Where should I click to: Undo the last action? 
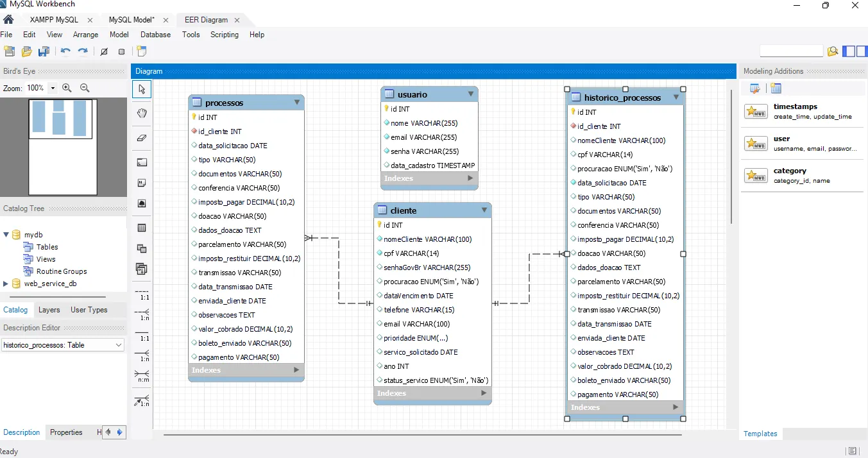[x=65, y=51]
